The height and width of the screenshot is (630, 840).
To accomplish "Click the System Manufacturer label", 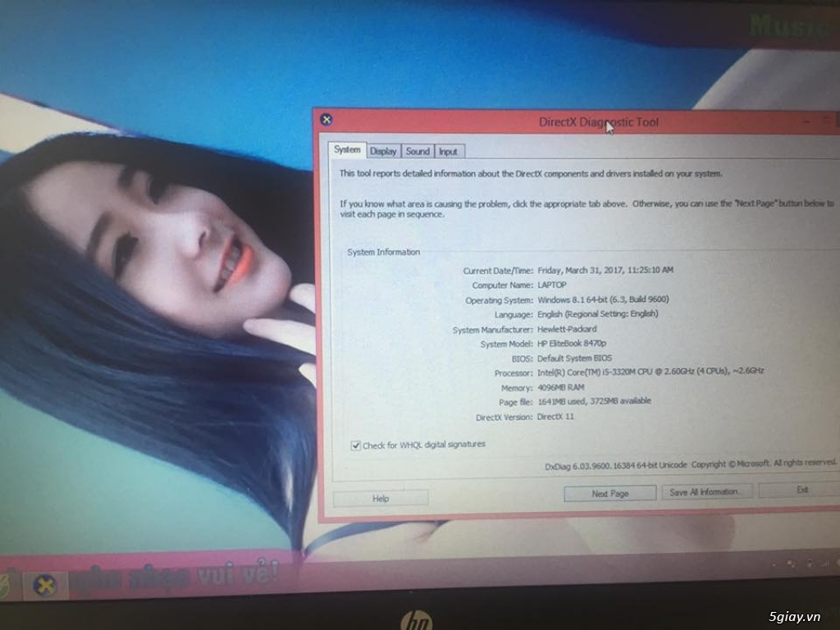I will (493, 330).
